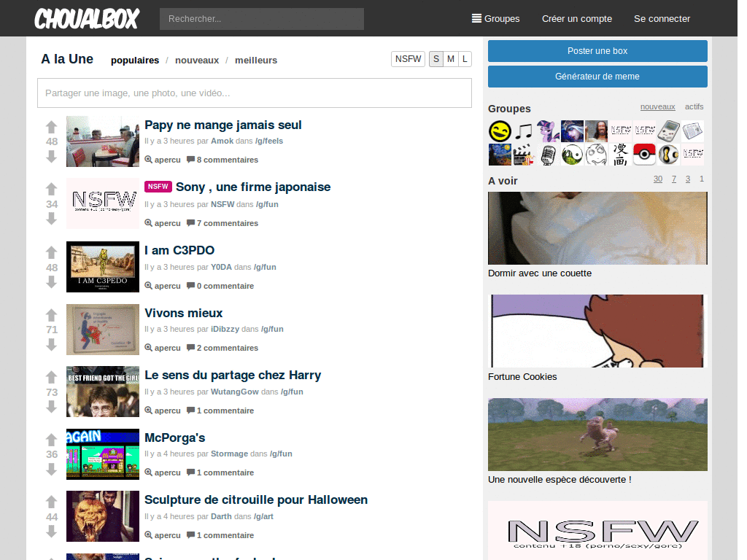Upvote the 'Vivons mieux' post
The width and height of the screenshot is (747, 560).
tap(52, 315)
